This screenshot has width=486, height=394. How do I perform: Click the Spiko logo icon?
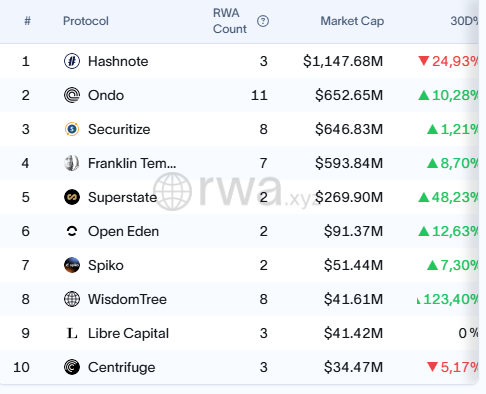[x=72, y=265]
